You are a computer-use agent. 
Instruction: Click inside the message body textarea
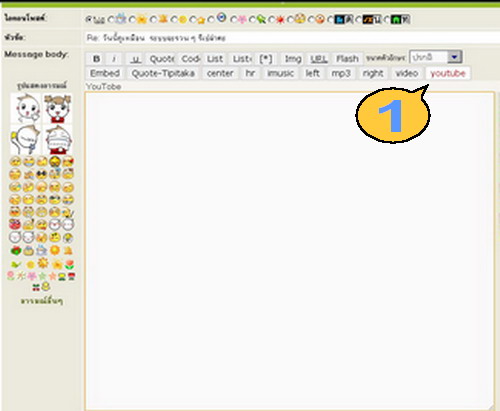pyautogui.click(x=289, y=252)
